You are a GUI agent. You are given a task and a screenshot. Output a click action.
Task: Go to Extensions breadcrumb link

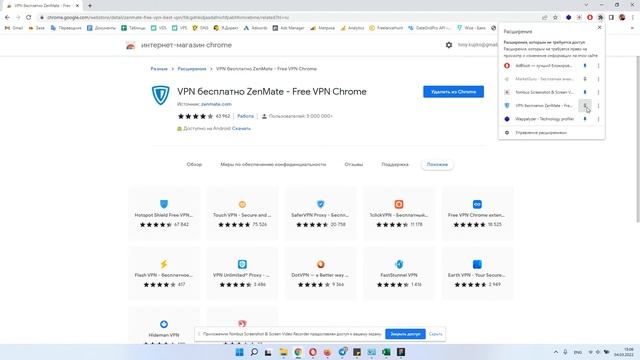[192, 69]
